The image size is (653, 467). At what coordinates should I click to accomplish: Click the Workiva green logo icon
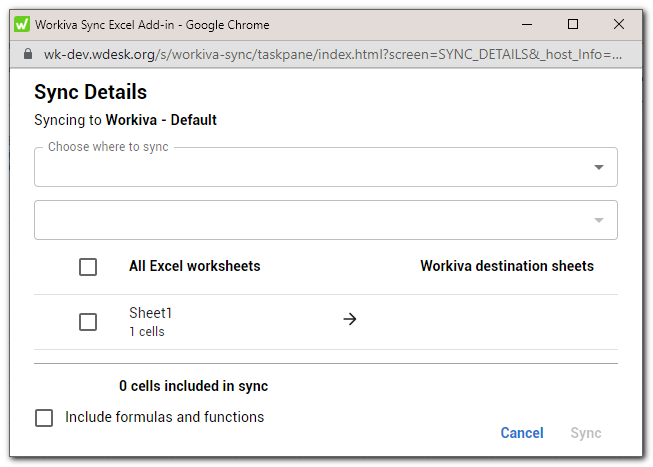pos(22,24)
